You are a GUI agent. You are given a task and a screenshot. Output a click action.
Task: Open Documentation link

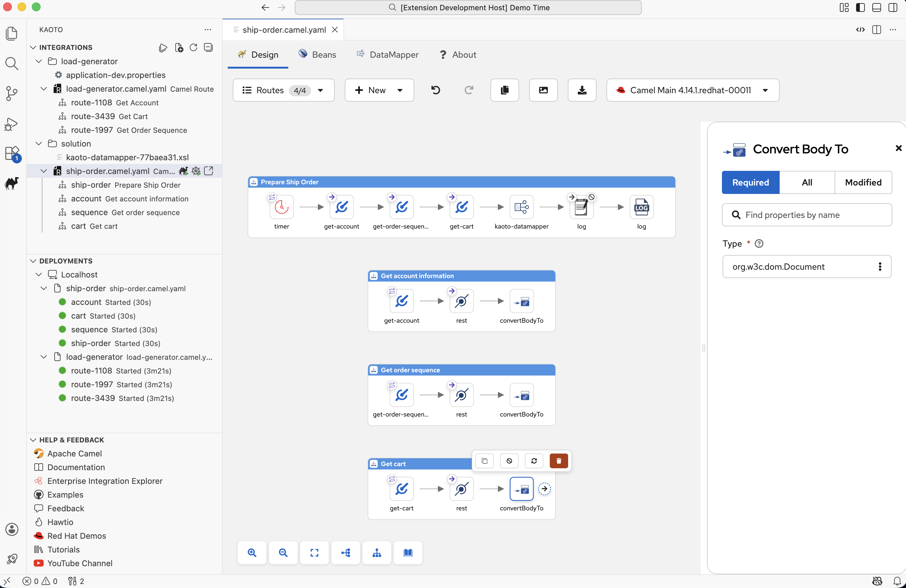(76, 467)
